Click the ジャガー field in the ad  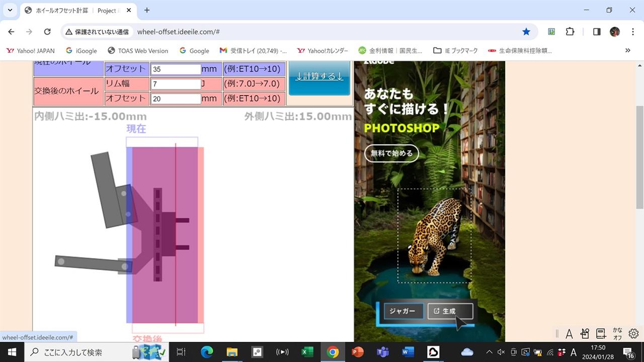[x=404, y=311]
